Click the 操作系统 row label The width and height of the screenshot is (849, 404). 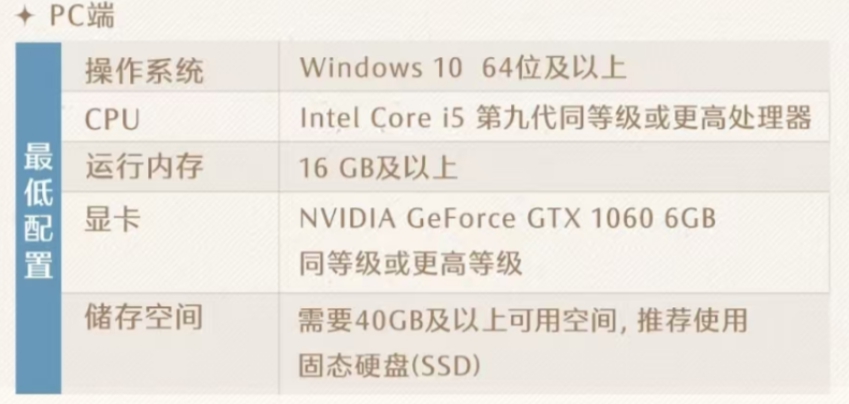click(144, 70)
